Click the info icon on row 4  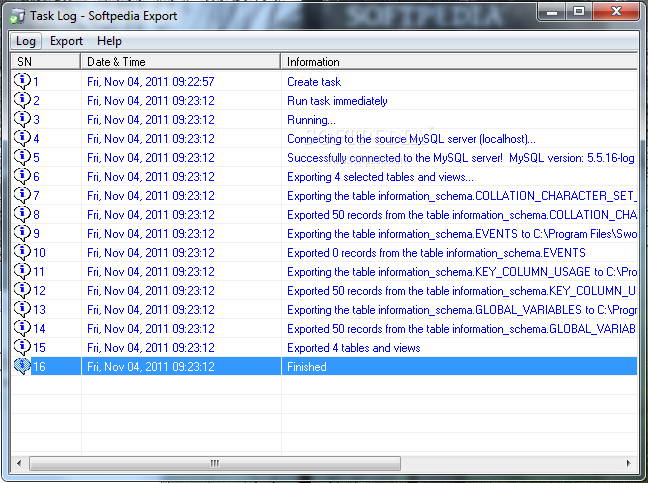pyautogui.click(x=22, y=138)
